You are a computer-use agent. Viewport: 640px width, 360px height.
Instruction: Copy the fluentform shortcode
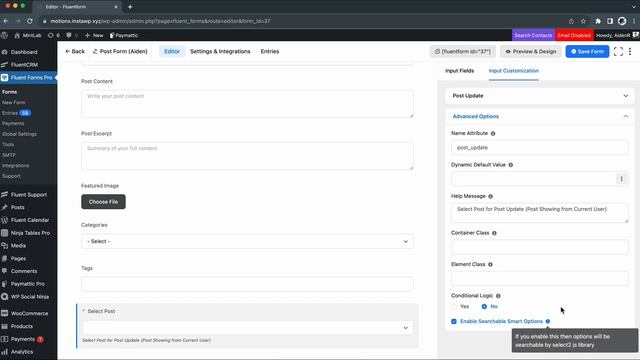click(462, 51)
